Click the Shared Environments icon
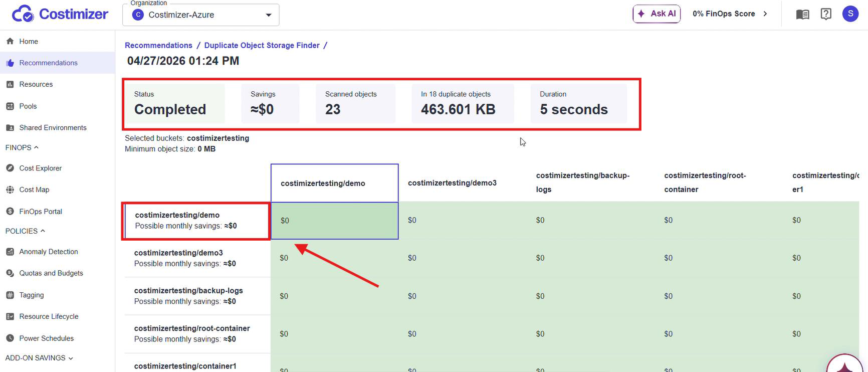This screenshot has height=372, width=868. [10, 128]
